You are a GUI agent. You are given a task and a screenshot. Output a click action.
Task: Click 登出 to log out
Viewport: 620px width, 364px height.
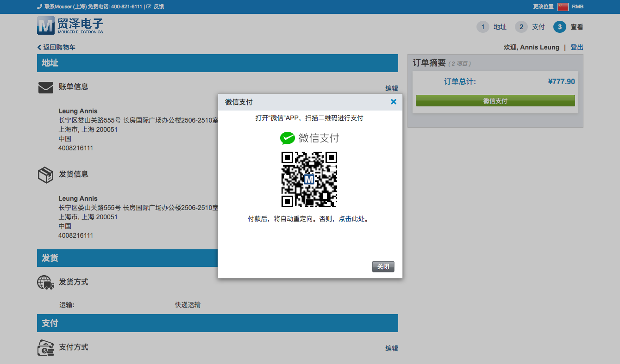click(x=576, y=47)
